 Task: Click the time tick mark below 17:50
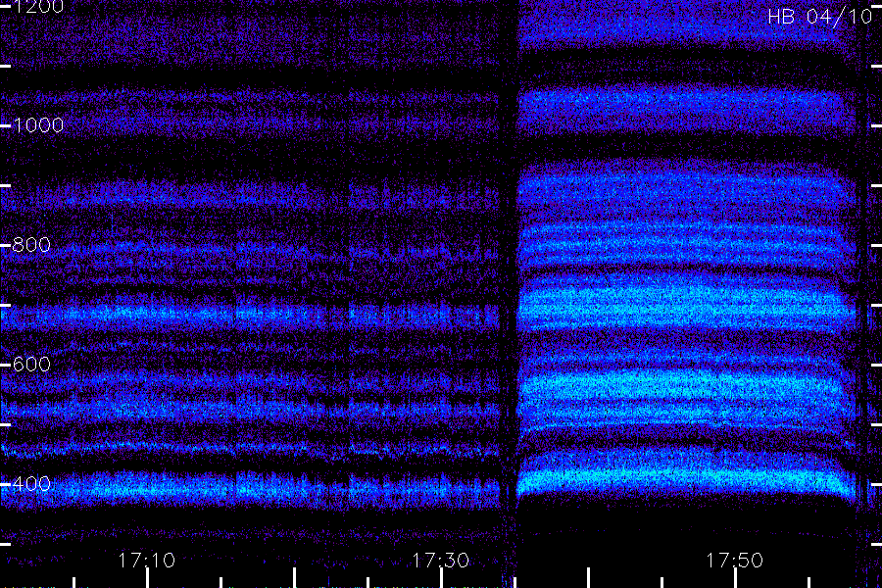tap(735, 578)
